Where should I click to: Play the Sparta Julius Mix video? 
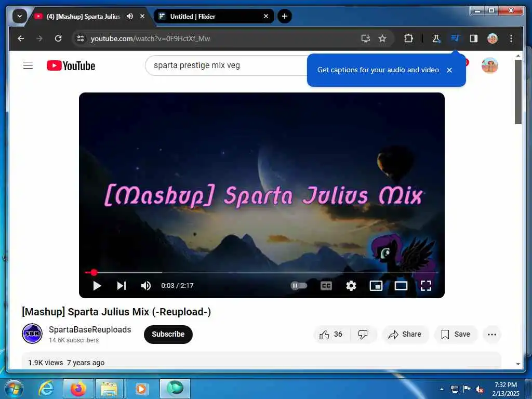coord(97,286)
